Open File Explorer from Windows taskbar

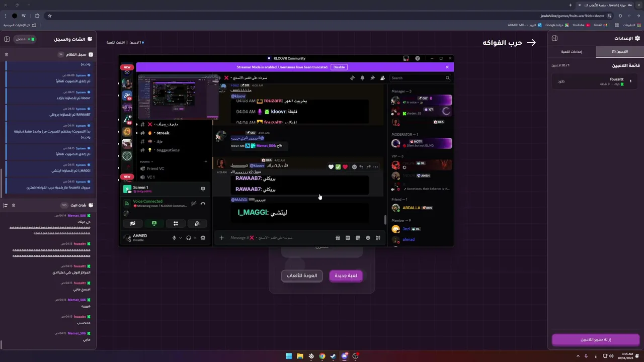300,356
